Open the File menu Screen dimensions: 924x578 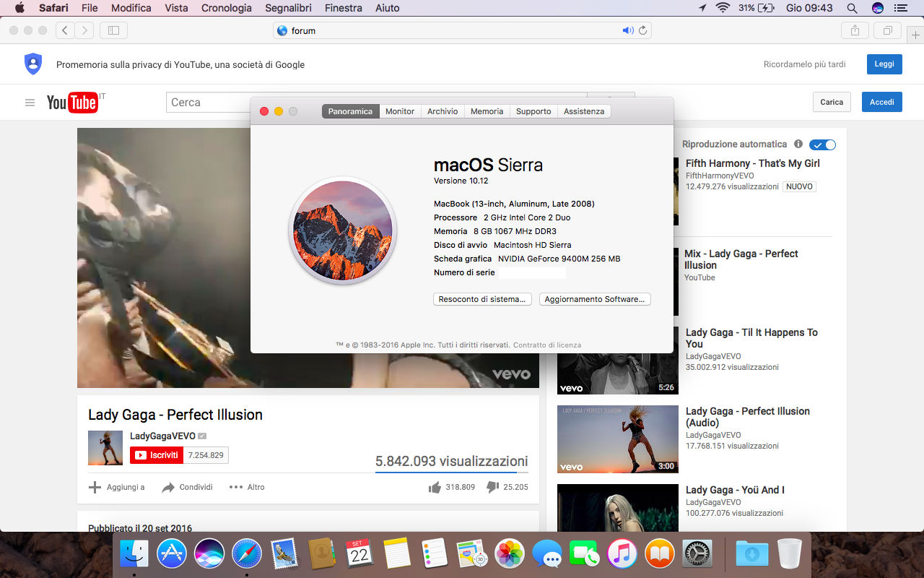point(90,8)
